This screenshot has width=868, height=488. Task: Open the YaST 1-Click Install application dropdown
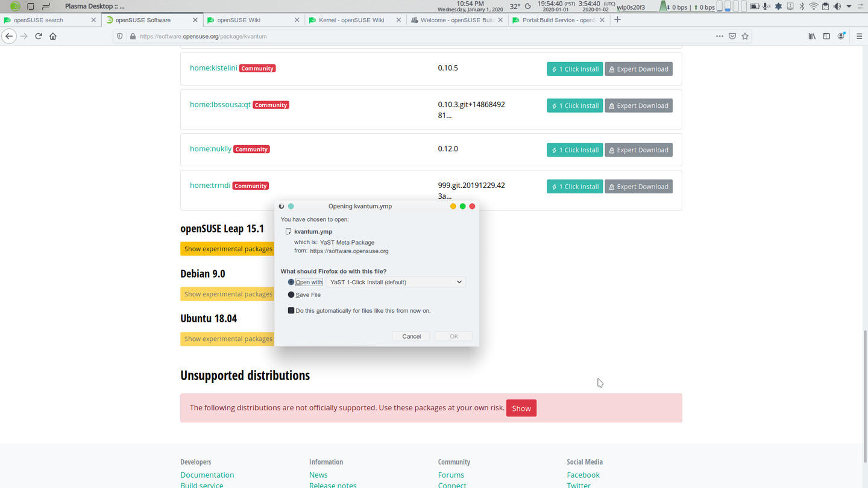pyautogui.click(x=396, y=282)
